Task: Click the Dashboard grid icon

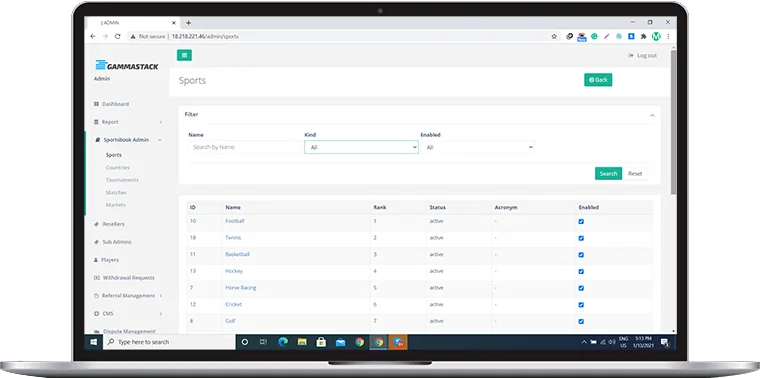Action: tap(96, 104)
